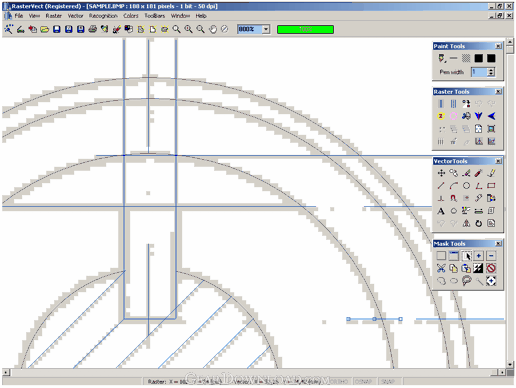Click the crossed-circle cancel icon in toolbar
Image resolution: width=516 pixels, height=388 pixels.
click(225, 29)
